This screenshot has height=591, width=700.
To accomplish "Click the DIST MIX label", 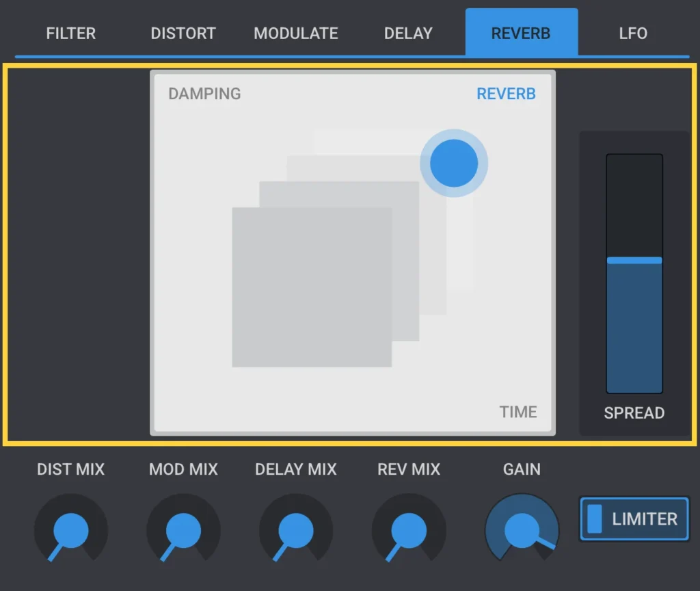I will coord(70,469).
